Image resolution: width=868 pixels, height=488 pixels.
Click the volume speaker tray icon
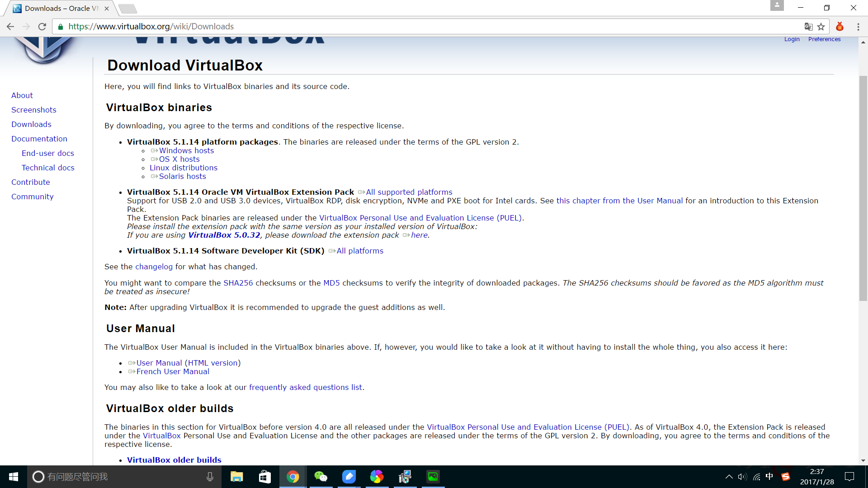pos(742,477)
